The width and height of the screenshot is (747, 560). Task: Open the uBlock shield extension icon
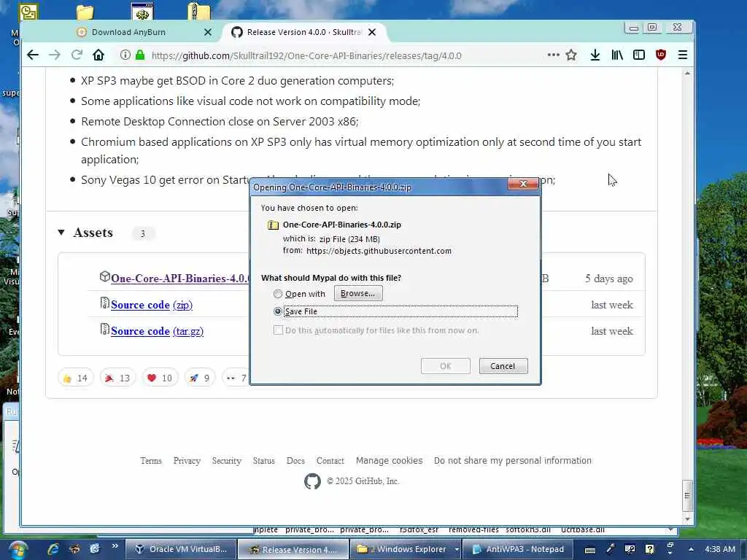[661, 55]
